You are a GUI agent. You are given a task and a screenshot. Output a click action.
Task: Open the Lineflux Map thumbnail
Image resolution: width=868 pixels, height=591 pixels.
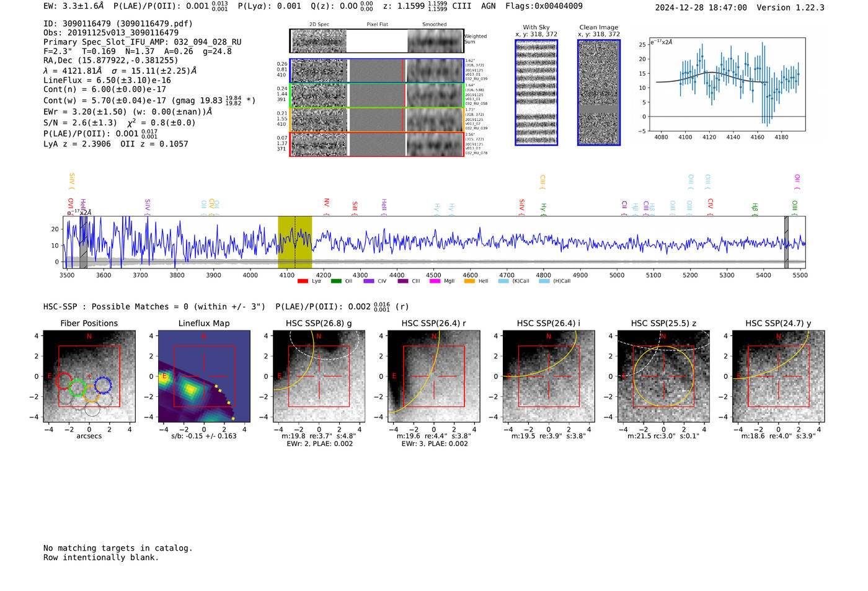pyautogui.click(x=204, y=376)
